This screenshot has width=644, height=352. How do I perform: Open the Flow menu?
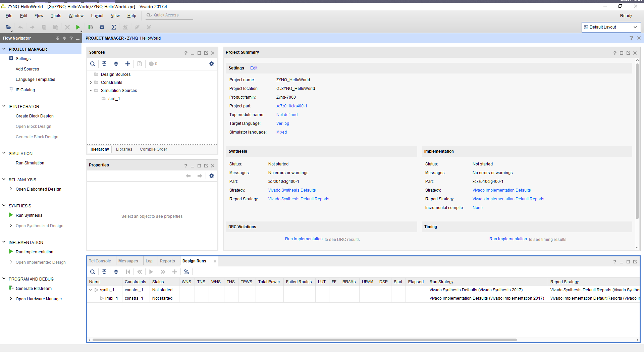(x=39, y=16)
